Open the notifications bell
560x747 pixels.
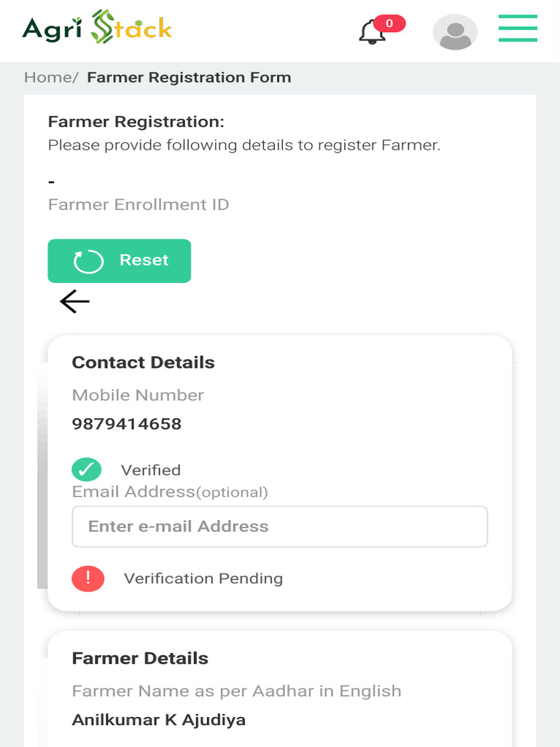click(372, 32)
